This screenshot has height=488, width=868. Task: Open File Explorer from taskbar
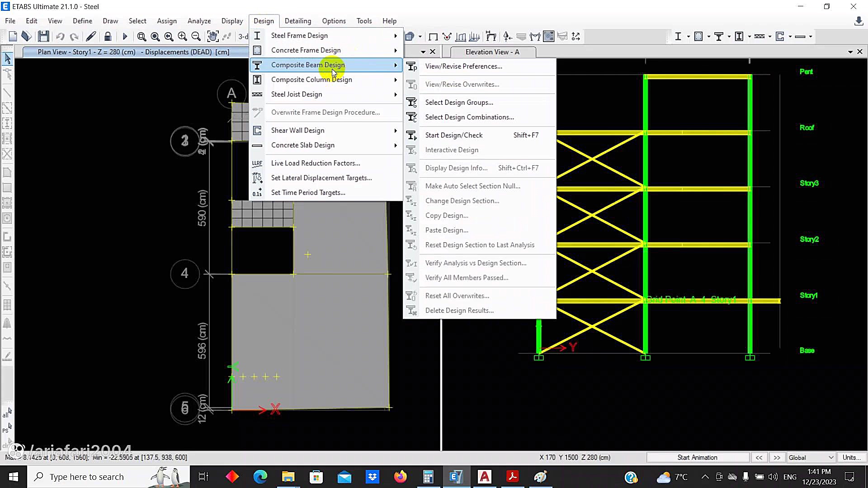coord(288,477)
